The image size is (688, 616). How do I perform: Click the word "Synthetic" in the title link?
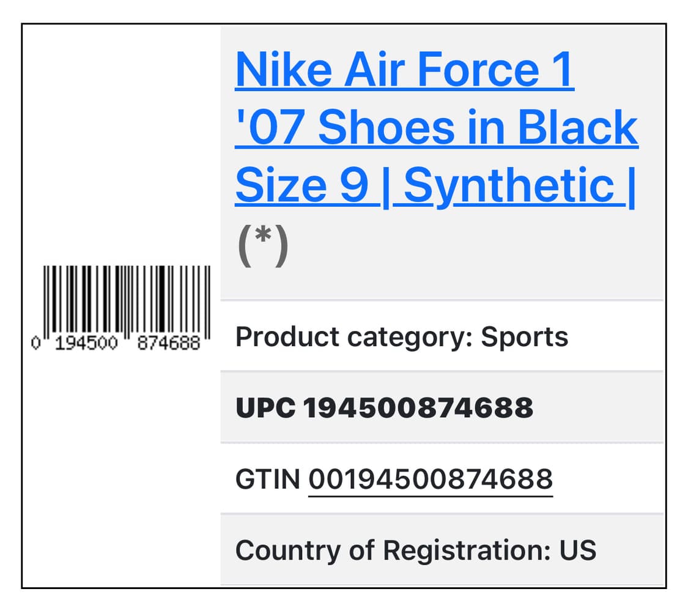pyautogui.click(x=509, y=185)
